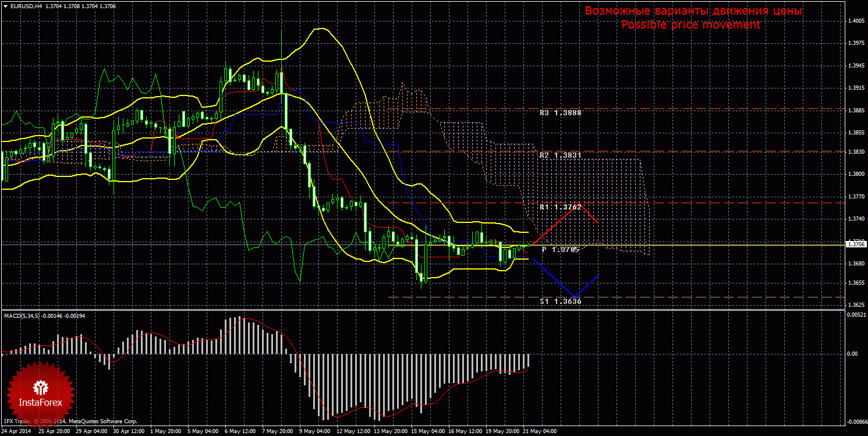The width and height of the screenshot is (868, 436).
Task: Click the 1.3625 price axis label
Action: pos(856,305)
